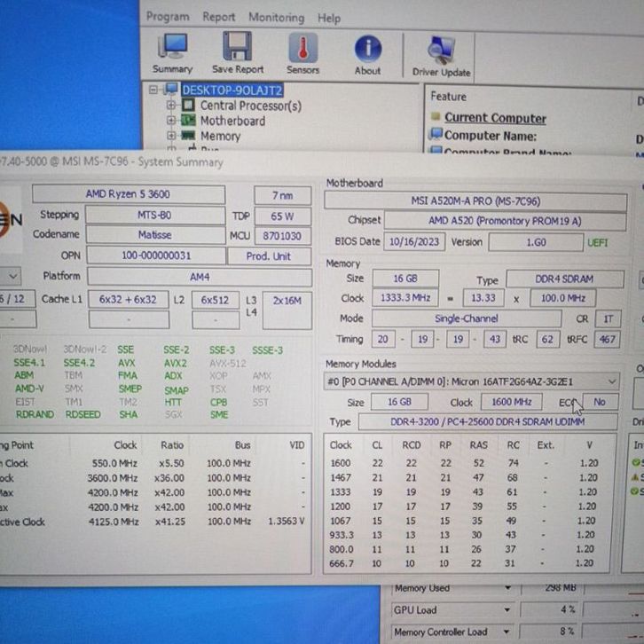Click the Current Computer heading link
The height and width of the screenshot is (644, 644).
pos(495,118)
